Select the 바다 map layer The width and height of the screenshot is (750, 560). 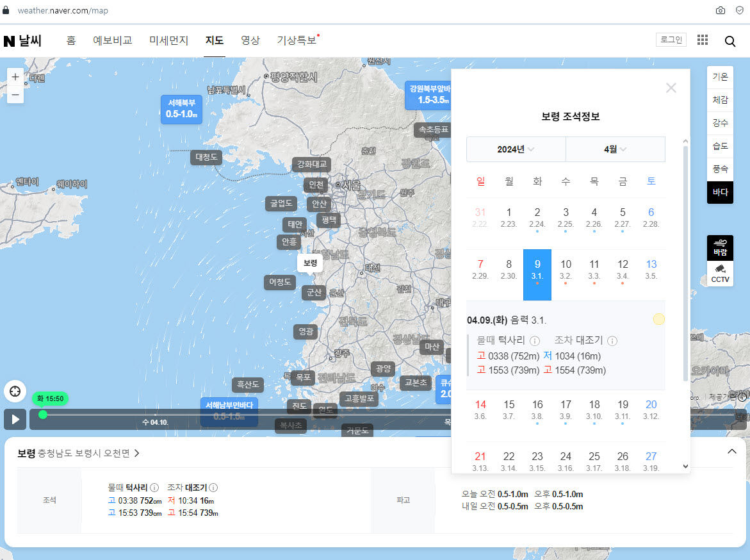(720, 192)
